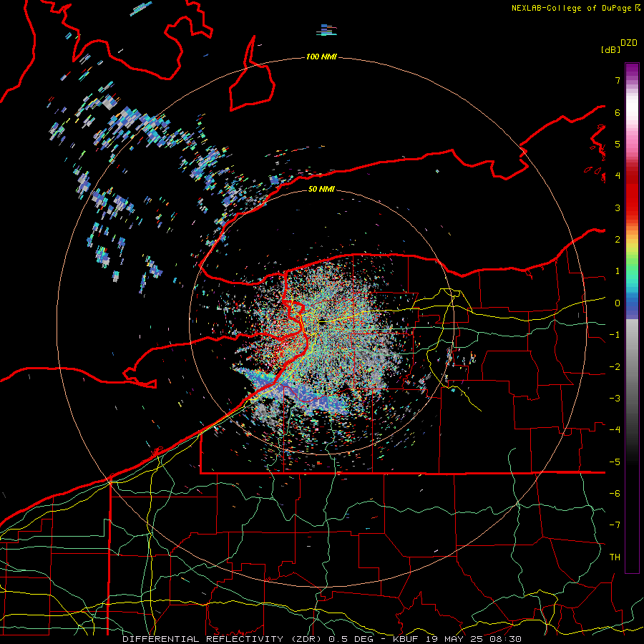Click the DIFFERENTIAL REFLECTIVITY (ZDR) caption text

click(223, 639)
